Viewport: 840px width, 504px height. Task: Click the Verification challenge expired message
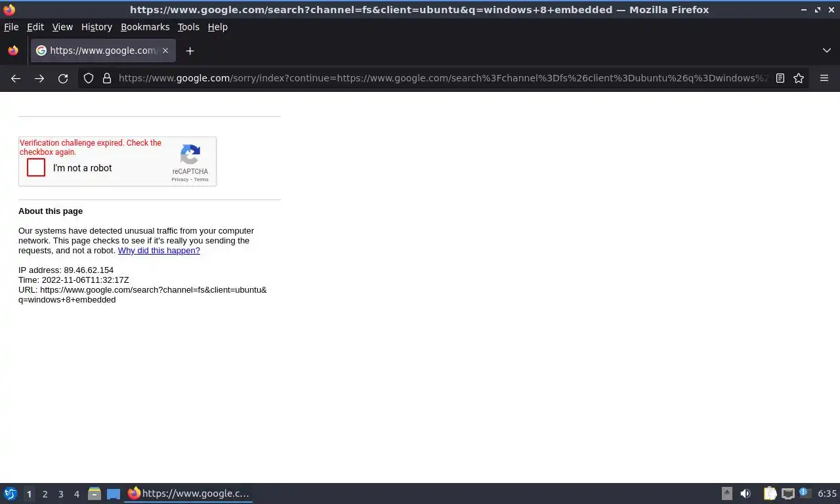(x=91, y=148)
